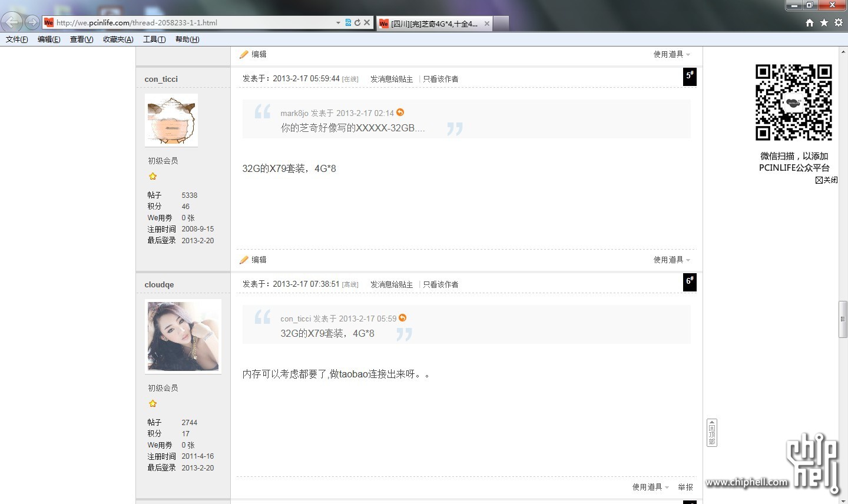The height and width of the screenshot is (504, 848).
Task: Open compatibility view icon in address bar
Action: pos(348,22)
